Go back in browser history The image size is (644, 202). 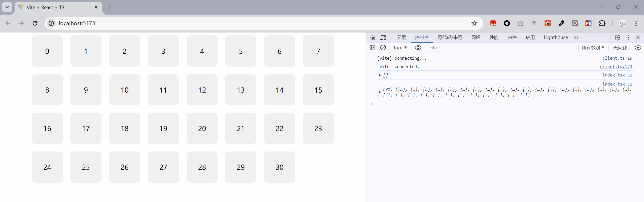point(8,23)
